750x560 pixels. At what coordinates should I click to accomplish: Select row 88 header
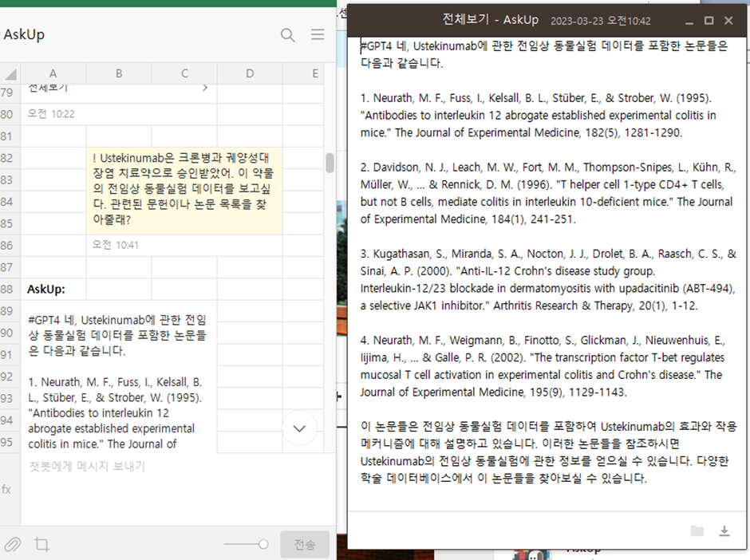tap(10, 290)
